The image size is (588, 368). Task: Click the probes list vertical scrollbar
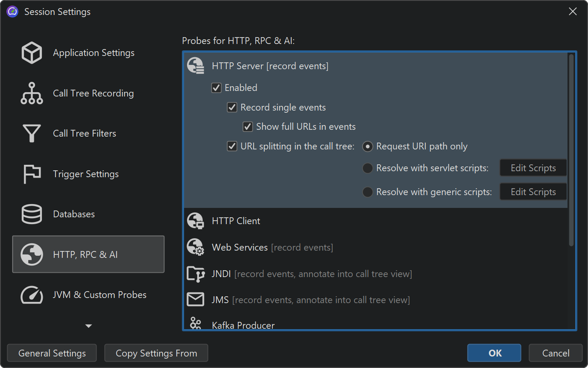(x=571, y=149)
